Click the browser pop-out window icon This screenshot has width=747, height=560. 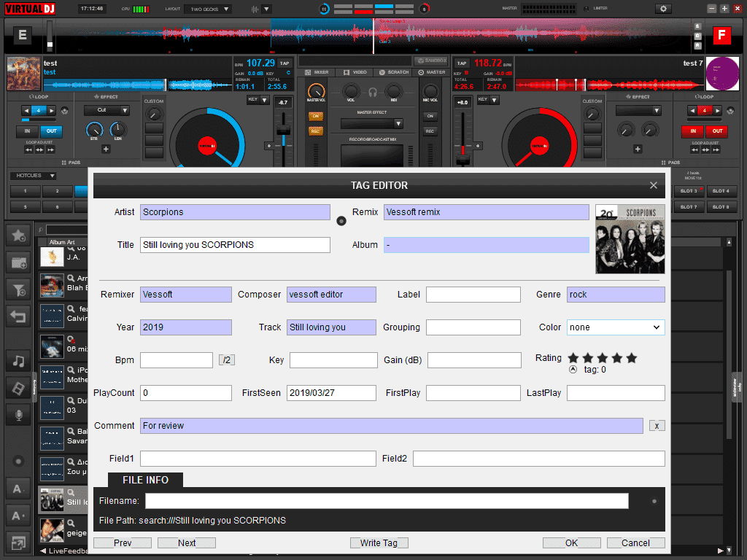18,542
